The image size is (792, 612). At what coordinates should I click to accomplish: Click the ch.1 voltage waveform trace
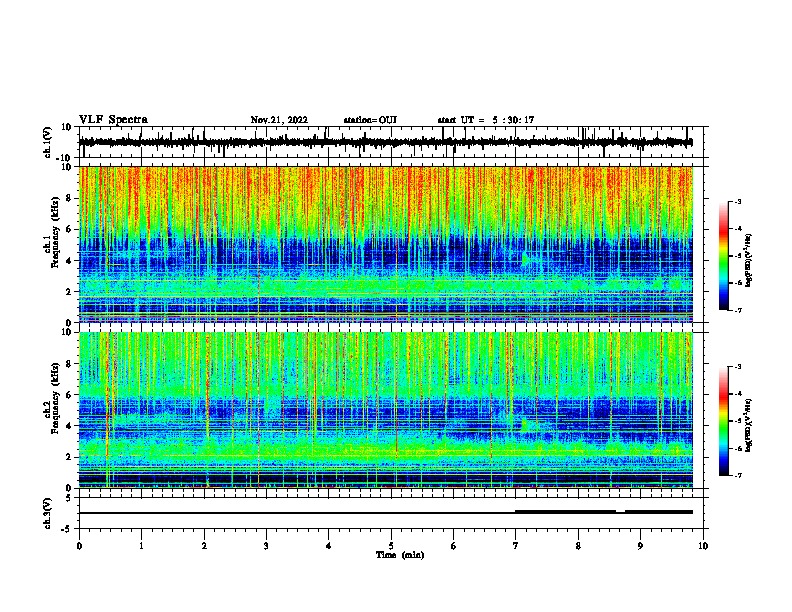(x=385, y=142)
